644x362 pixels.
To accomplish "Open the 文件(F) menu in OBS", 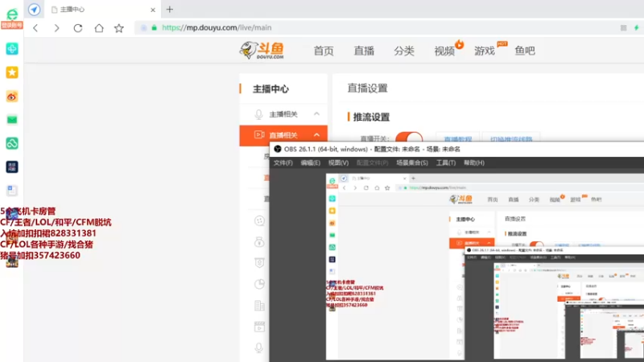I will (283, 163).
